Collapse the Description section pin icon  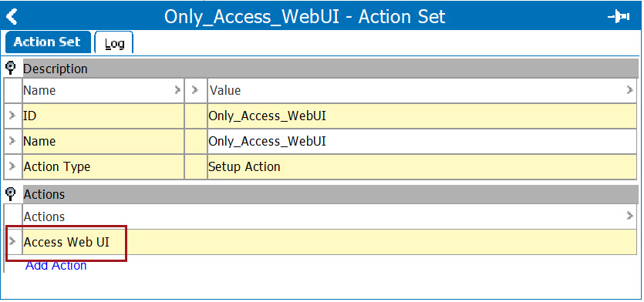12,68
